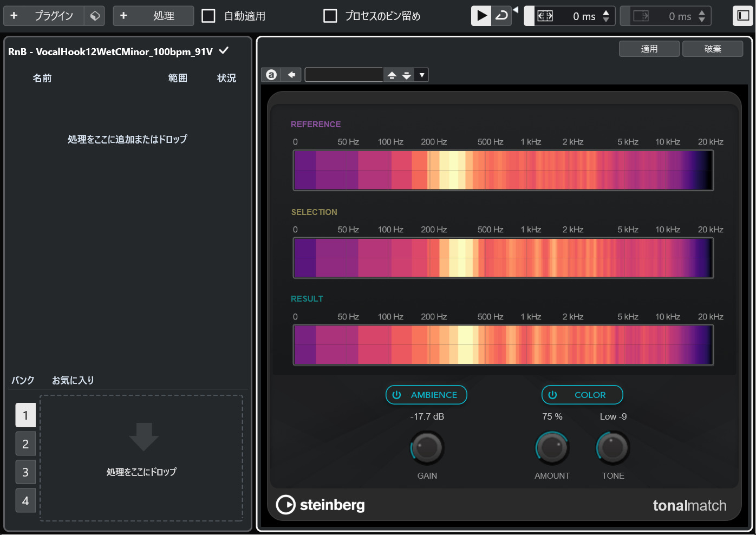Open the プラグイン add plugin menu
The width and height of the screenshot is (756, 535).
(x=44, y=16)
